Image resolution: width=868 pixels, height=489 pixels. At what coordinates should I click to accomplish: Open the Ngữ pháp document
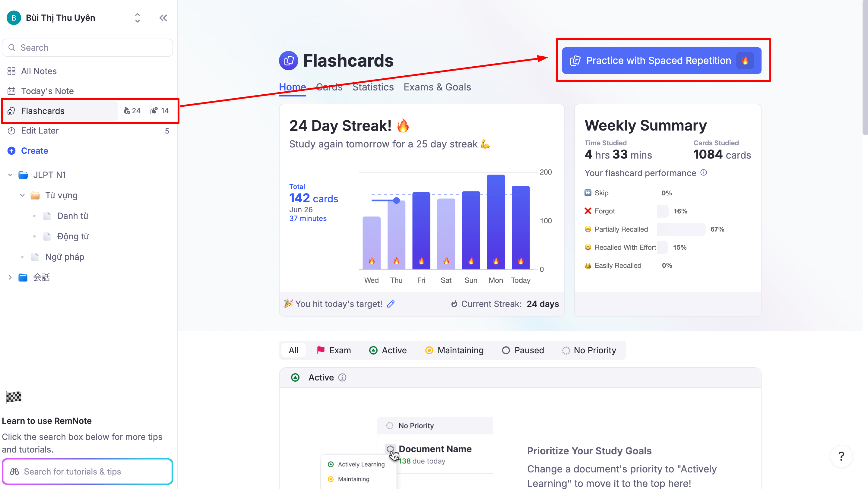point(65,257)
